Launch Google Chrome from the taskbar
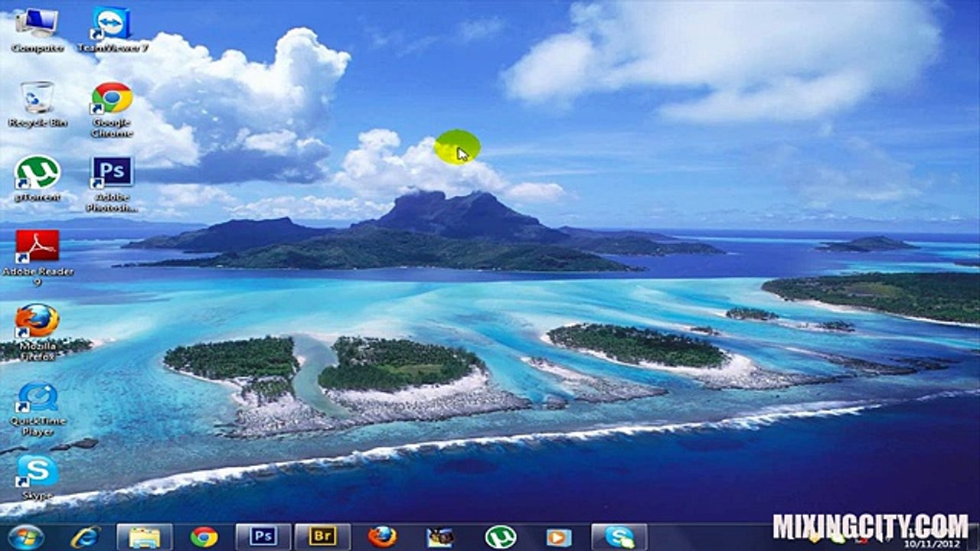Viewport: 980px width, 551px height. [204, 536]
